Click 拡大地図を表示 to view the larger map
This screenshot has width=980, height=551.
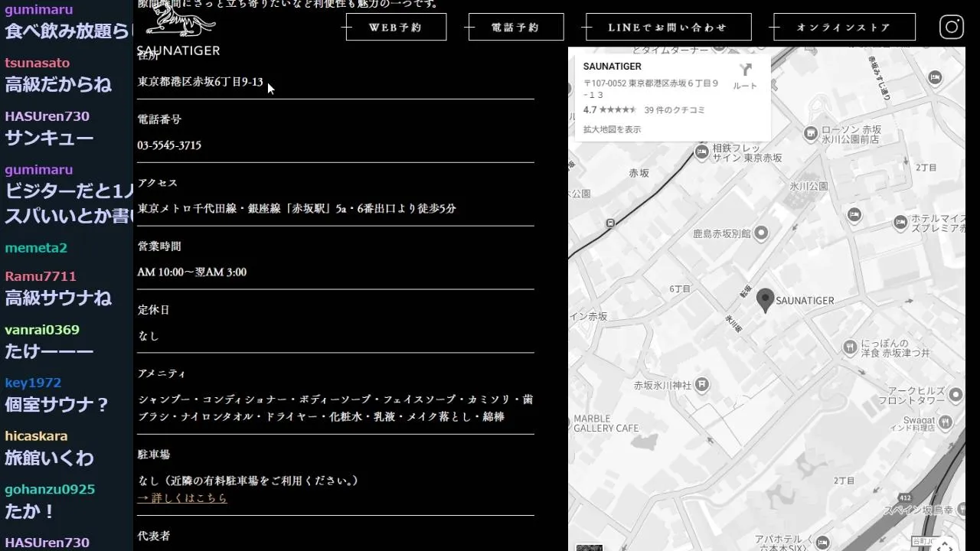click(x=612, y=129)
